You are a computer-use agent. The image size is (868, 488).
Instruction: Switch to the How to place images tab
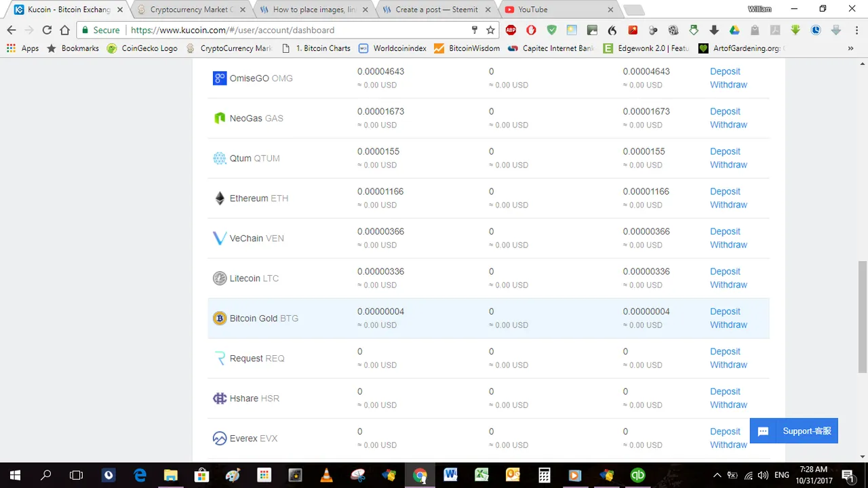tap(313, 9)
